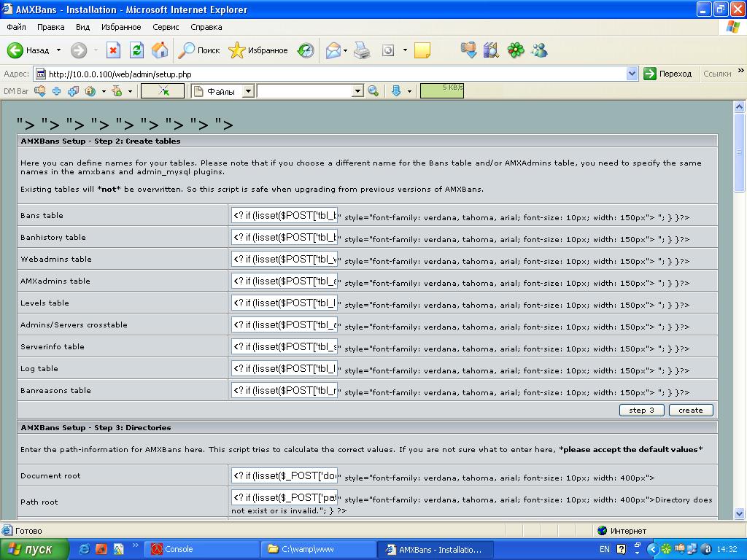Focus the Log table input field
The height and width of the screenshot is (560, 747).
(285, 368)
